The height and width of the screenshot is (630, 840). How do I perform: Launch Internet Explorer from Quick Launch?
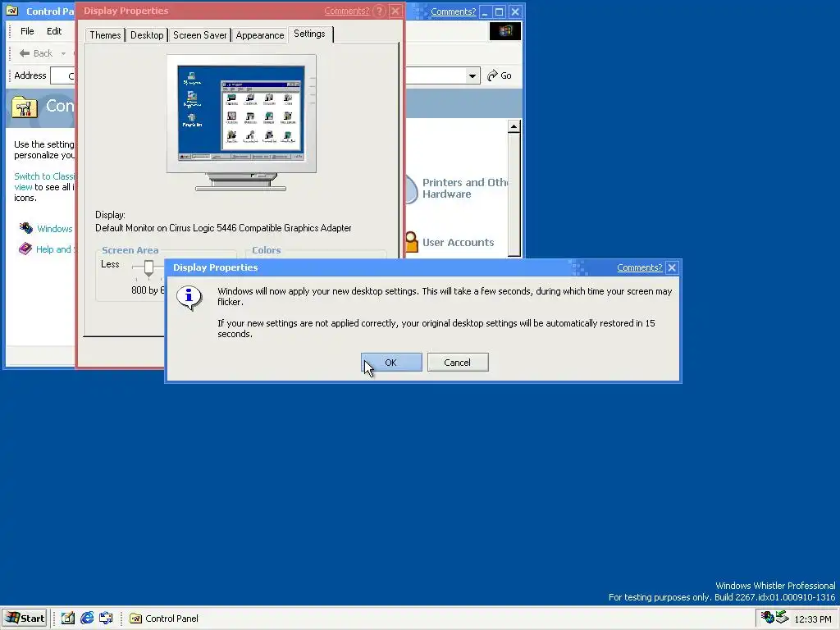(x=87, y=619)
